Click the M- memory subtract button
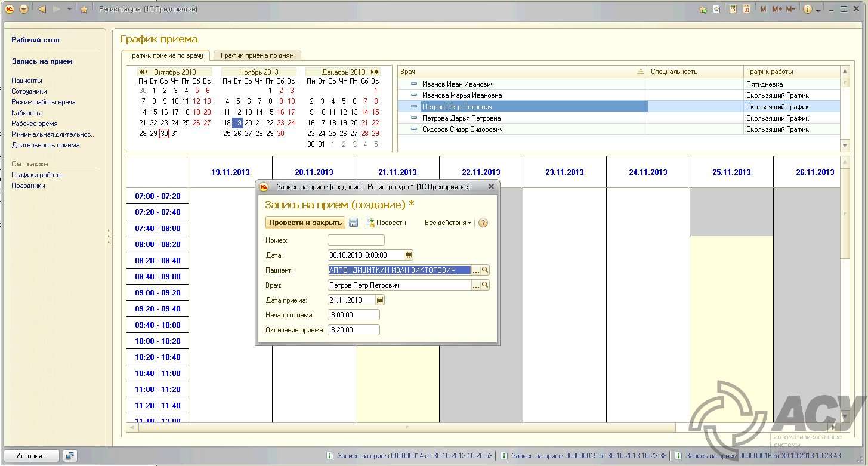The height and width of the screenshot is (466, 868). (x=790, y=9)
